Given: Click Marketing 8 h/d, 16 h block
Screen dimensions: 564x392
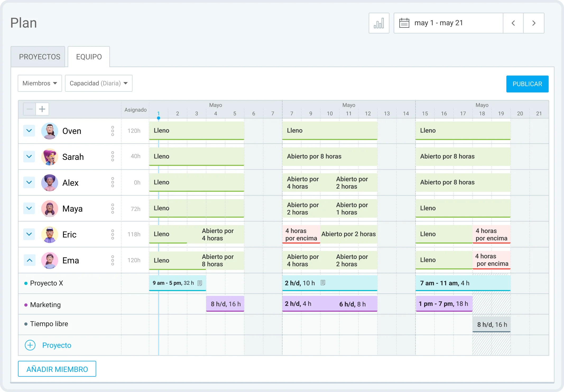Looking at the screenshot, I should tap(225, 304).
